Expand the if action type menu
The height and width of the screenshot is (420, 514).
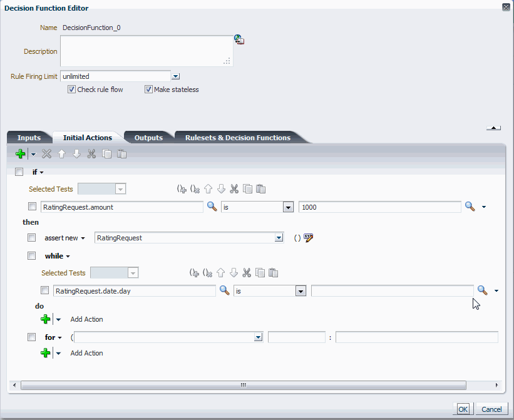coord(41,172)
